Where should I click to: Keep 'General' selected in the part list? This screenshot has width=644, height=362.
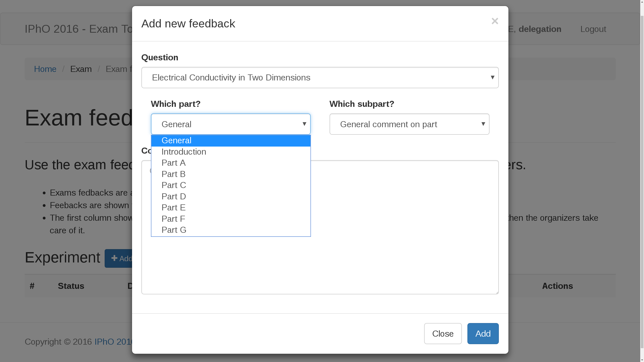(176, 140)
